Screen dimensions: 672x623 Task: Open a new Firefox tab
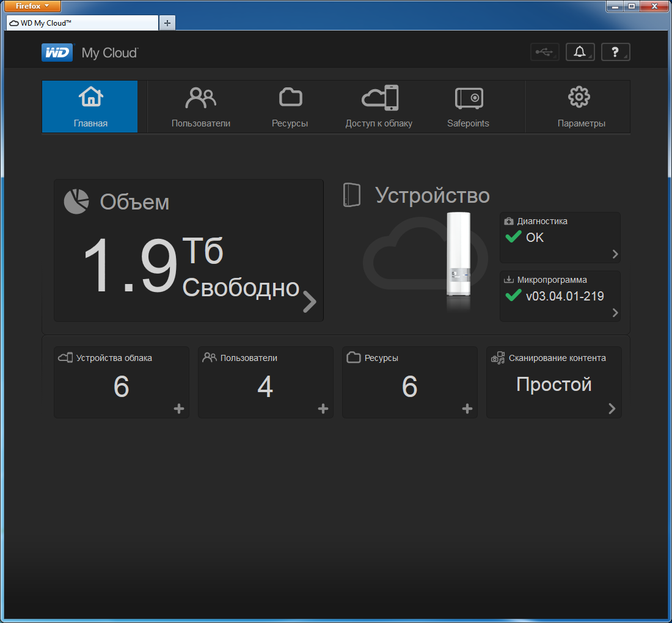167,23
